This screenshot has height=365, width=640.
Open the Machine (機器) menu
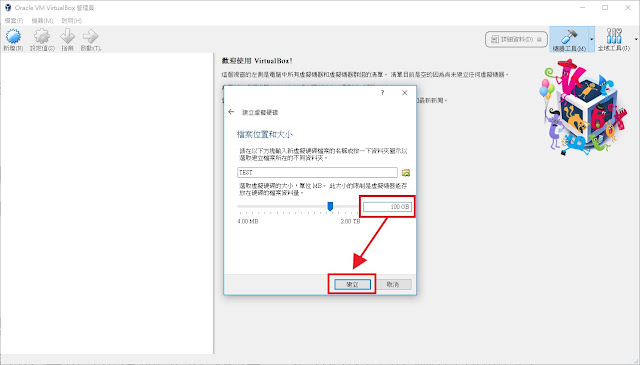coord(42,20)
